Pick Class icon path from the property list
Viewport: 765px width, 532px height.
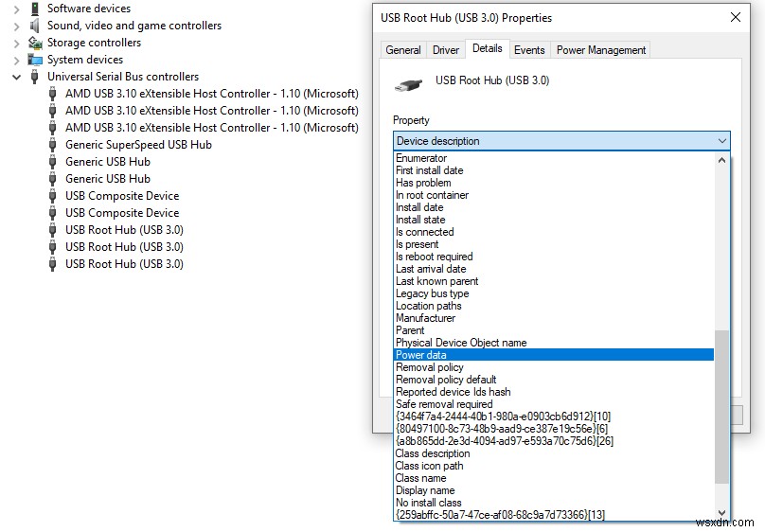coord(429,466)
